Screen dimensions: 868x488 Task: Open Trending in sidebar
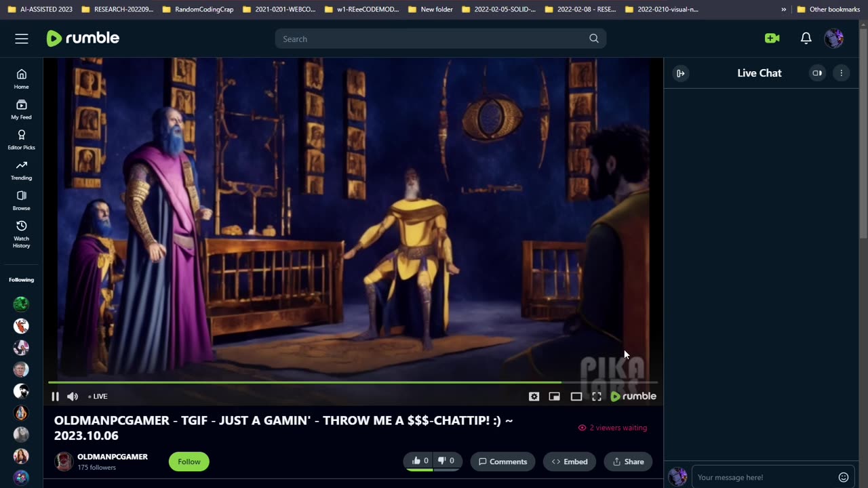pos(22,170)
